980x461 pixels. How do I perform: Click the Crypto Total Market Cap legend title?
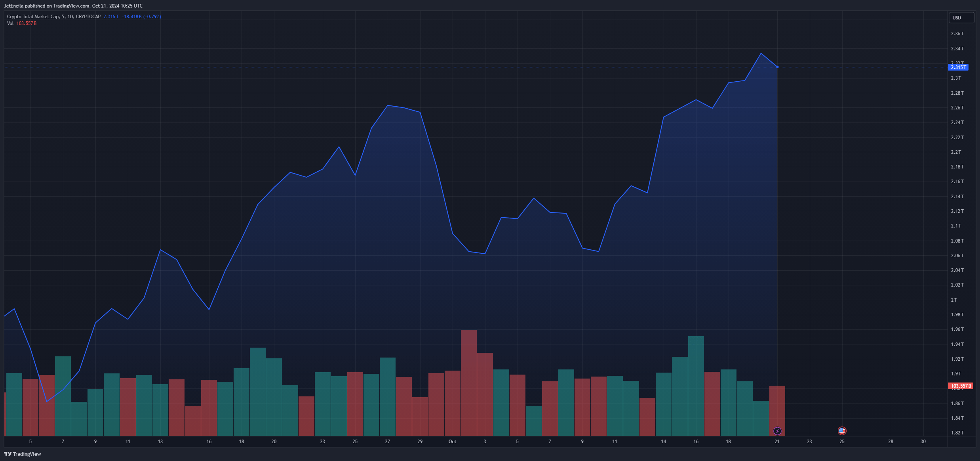tap(54, 17)
